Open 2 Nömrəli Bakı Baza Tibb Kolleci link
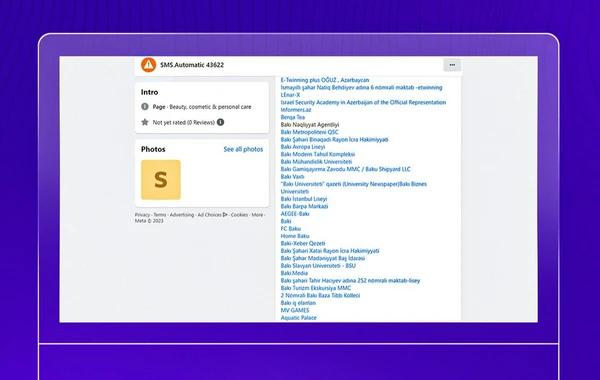Screen dimensions: 600x380 pyautogui.click(x=320, y=295)
